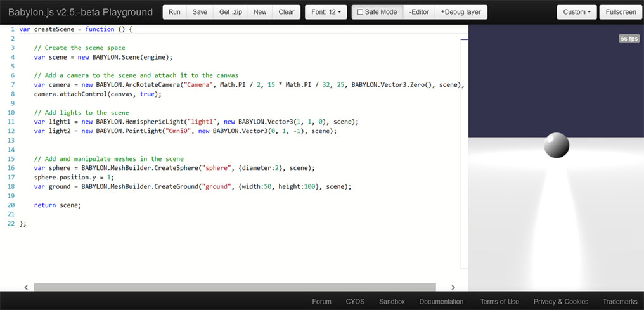The width and height of the screenshot is (644, 310).
Task: Save the playground code
Action: (200, 12)
